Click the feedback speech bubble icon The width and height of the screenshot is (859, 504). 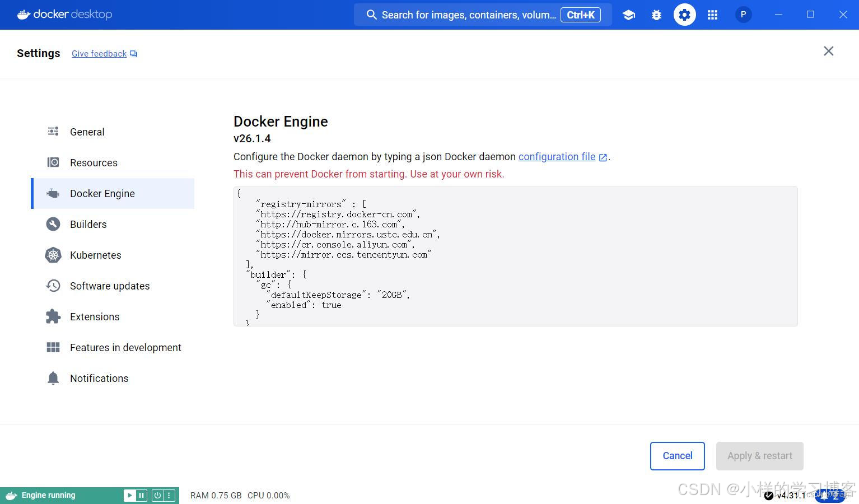click(x=133, y=54)
